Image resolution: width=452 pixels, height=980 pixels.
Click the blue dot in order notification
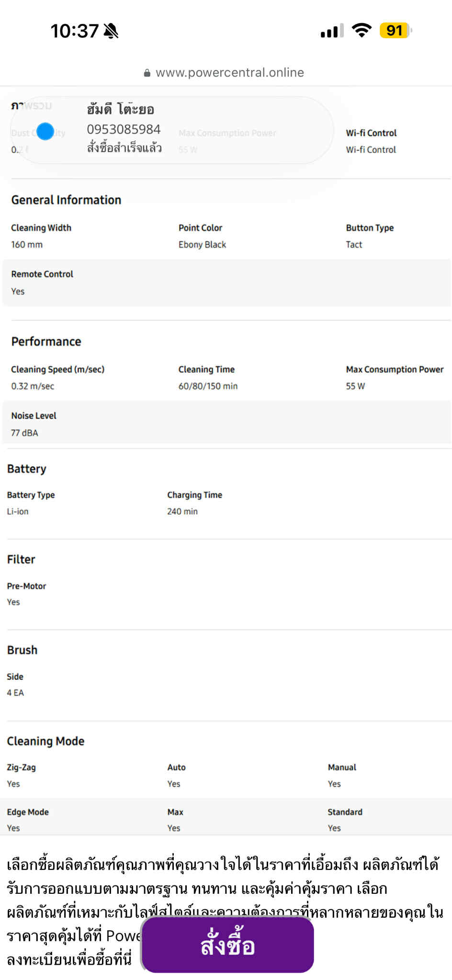pyautogui.click(x=45, y=131)
